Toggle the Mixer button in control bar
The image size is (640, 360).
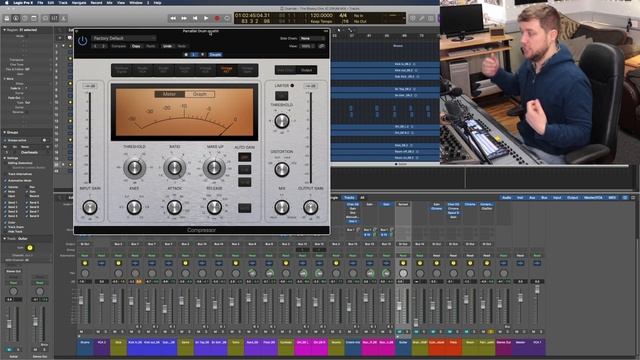54,18
